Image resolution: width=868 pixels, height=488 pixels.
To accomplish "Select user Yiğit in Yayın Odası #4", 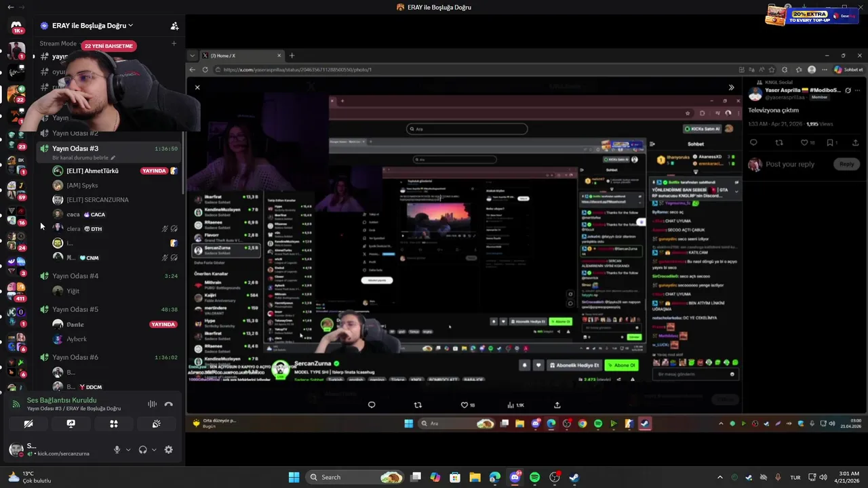I will 73,291.
